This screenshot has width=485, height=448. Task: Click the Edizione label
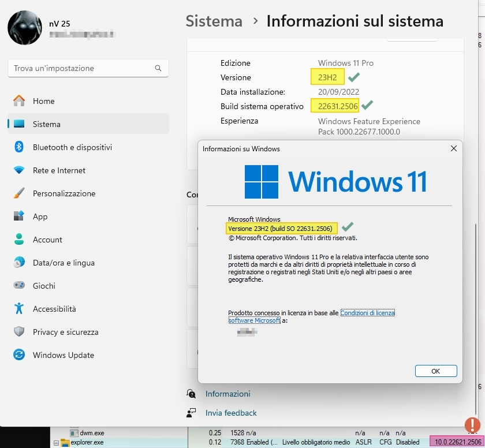point(236,63)
